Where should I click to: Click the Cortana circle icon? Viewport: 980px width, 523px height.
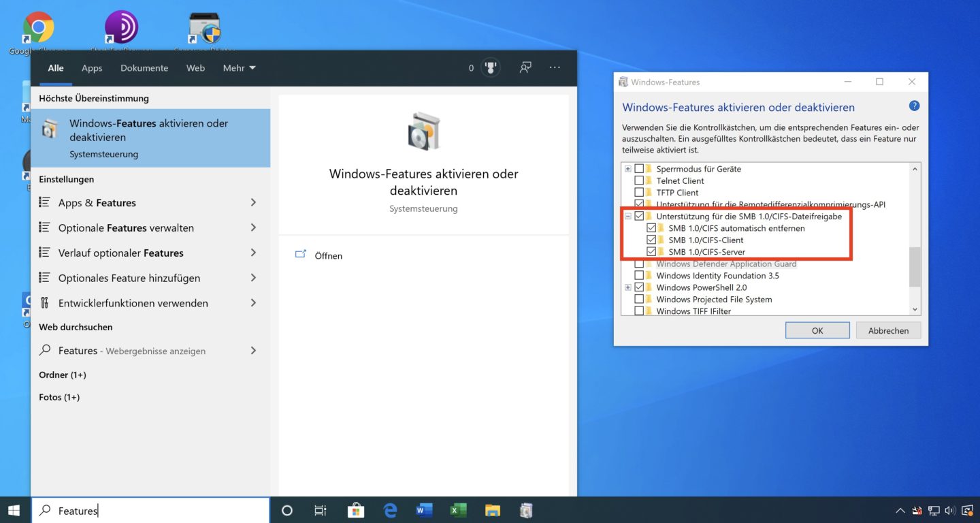pos(287,511)
